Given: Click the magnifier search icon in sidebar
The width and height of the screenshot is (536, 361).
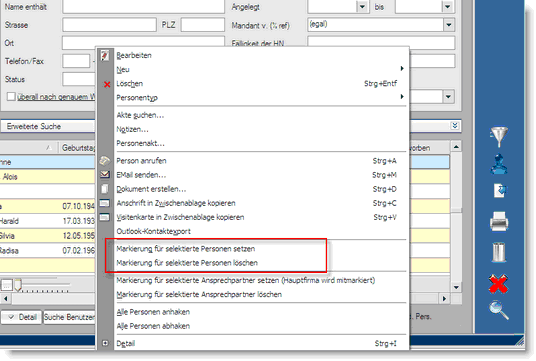Looking at the screenshot, I should [x=499, y=310].
